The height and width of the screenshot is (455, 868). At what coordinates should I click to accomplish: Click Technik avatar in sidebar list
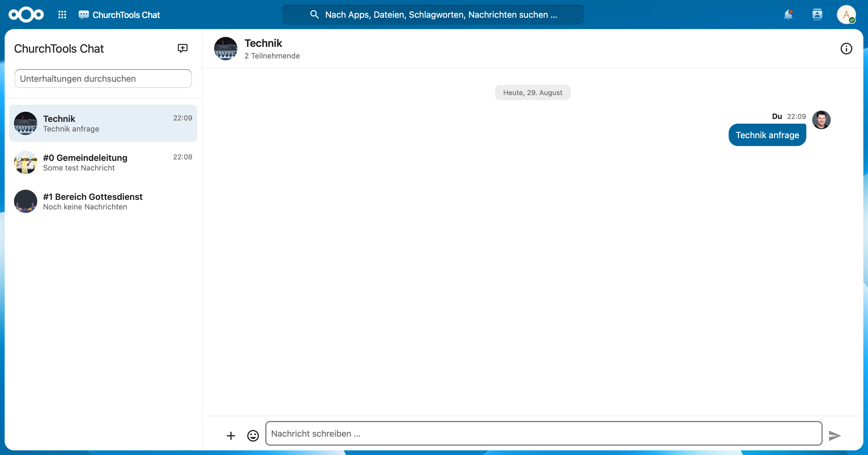coord(26,123)
